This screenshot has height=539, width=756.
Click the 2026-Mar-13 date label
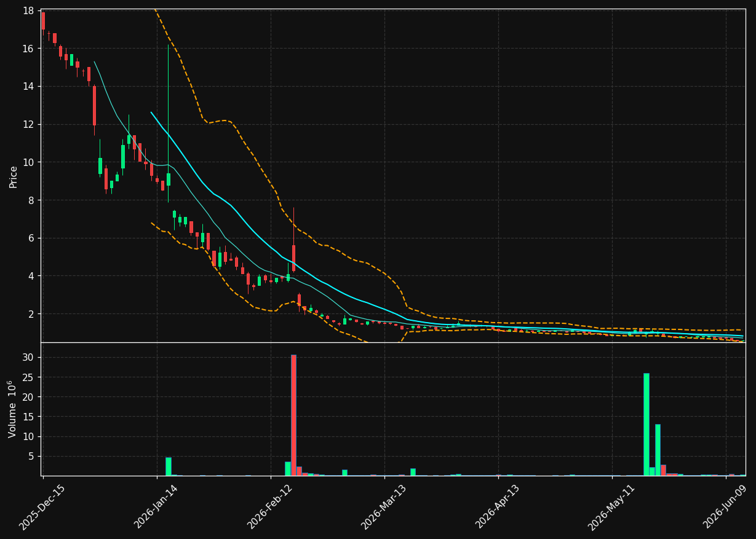coord(383,507)
